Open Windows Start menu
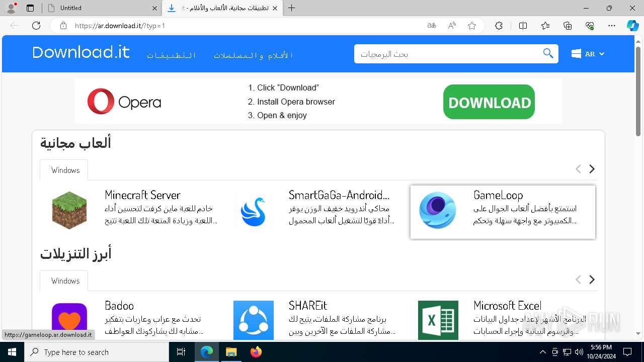The width and height of the screenshot is (644, 362). point(12,352)
